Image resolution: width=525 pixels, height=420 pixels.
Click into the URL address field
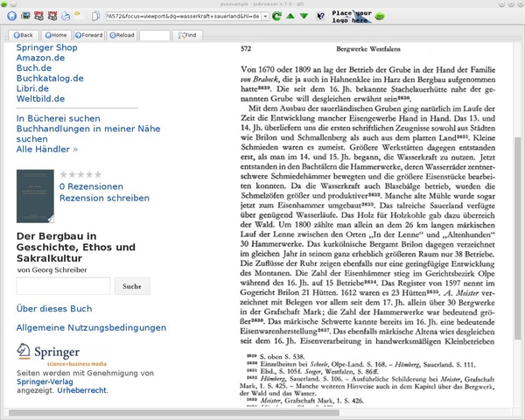point(184,16)
